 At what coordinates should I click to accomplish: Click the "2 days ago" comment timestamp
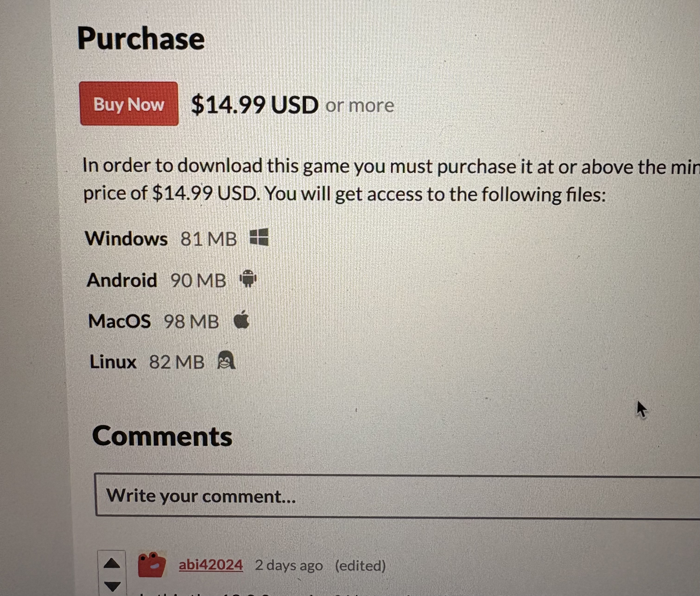pyautogui.click(x=289, y=565)
